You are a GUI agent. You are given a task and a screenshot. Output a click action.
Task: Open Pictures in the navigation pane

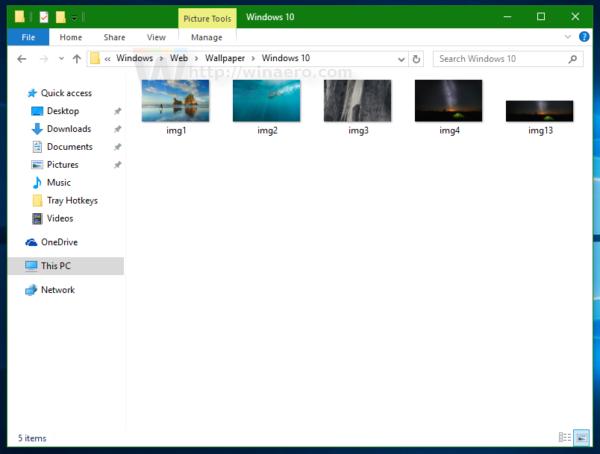tap(62, 165)
